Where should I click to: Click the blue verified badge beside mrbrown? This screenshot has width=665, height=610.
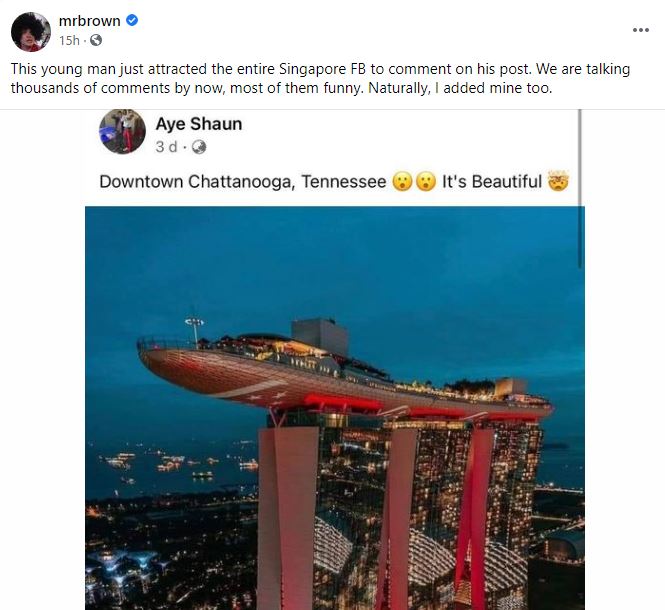132,20
